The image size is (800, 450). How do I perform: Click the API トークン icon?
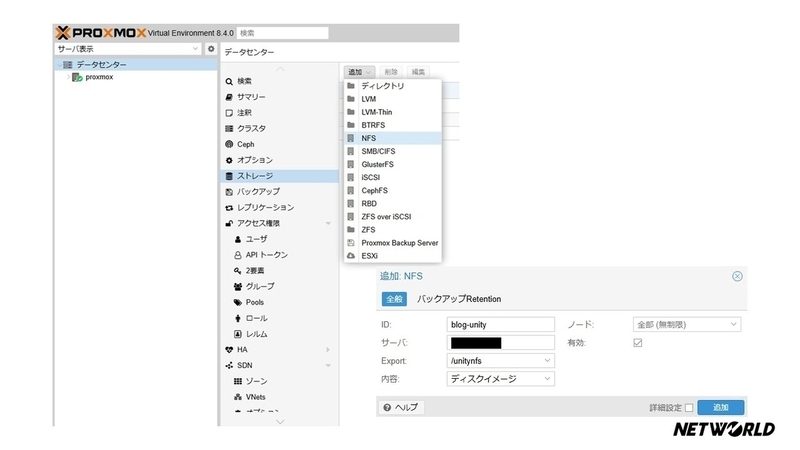click(238, 255)
